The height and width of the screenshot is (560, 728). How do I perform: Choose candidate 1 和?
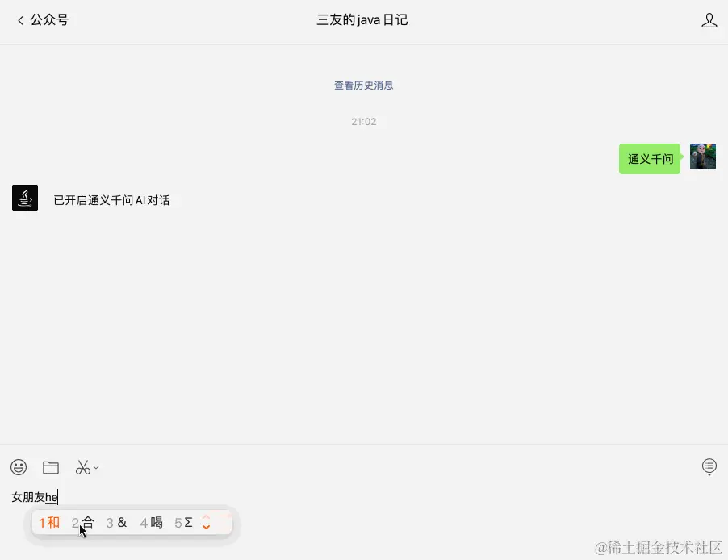point(49,523)
